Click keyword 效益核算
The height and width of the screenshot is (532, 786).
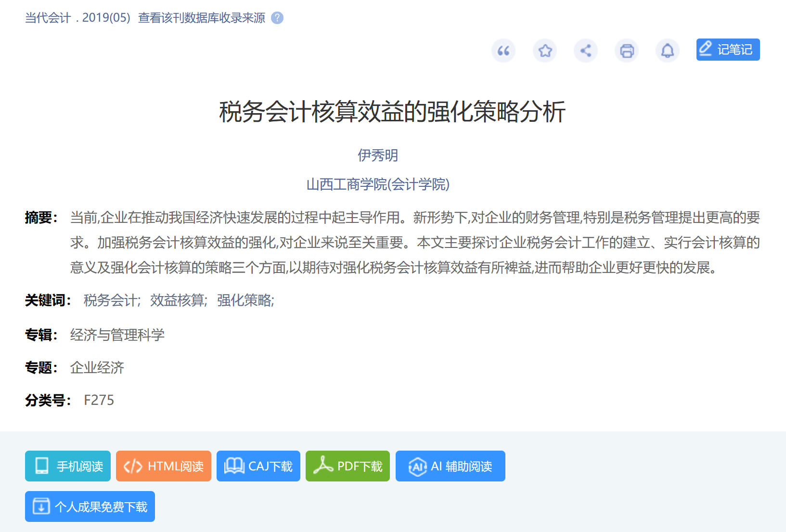pyautogui.click(x=177, y=300)
